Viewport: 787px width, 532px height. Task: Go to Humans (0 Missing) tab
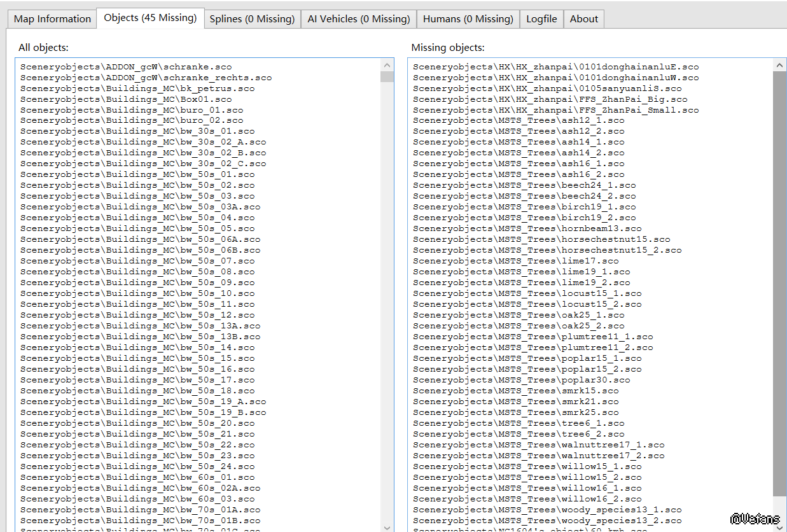(x=468, y=19)
